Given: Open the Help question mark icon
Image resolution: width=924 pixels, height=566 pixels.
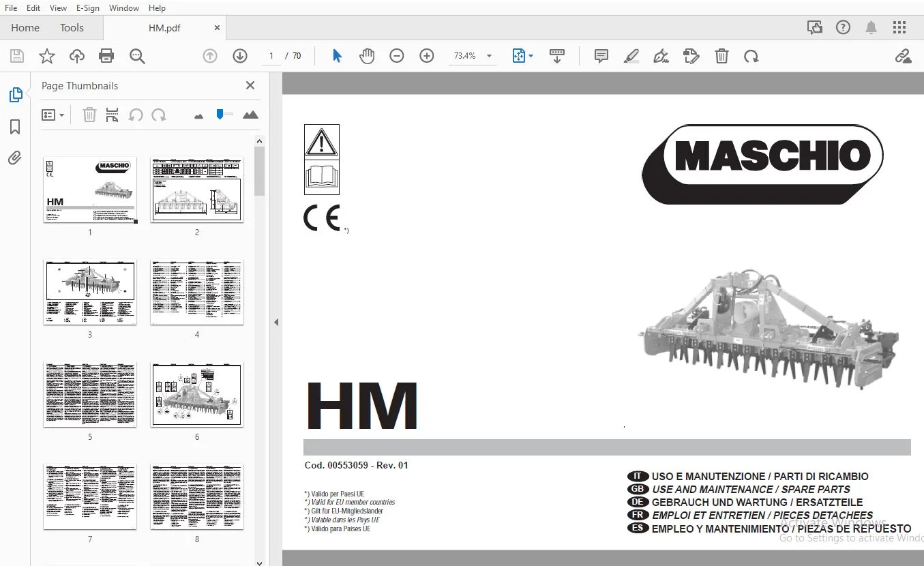Looking at the screenshot, I should (844, 28).
